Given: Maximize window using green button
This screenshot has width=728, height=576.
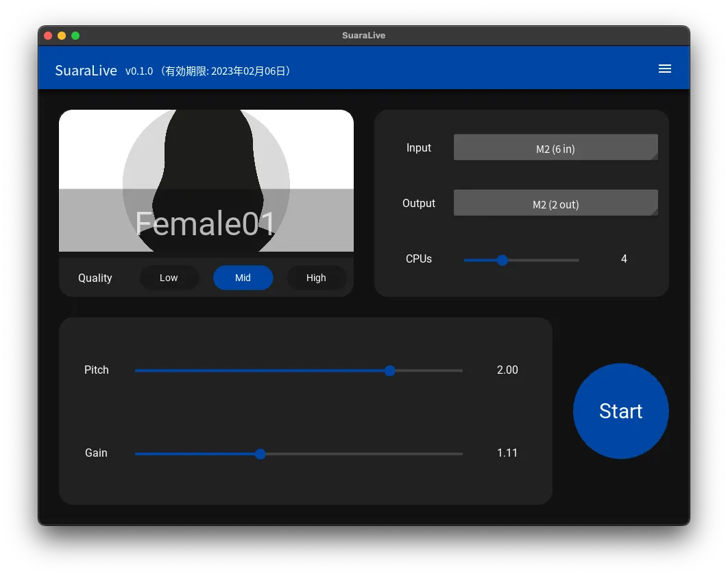Looking at the screenshot, I should coord(75,36).
